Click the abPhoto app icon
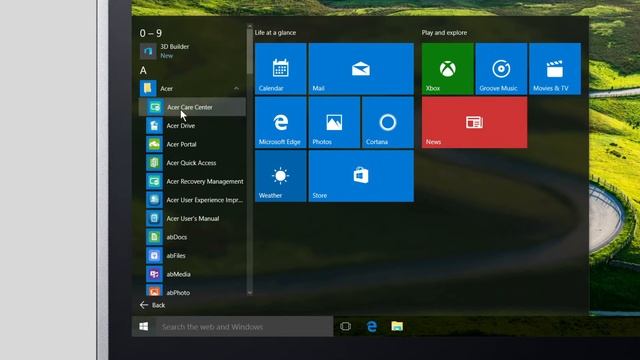640x360 pixels. [154, 290]
